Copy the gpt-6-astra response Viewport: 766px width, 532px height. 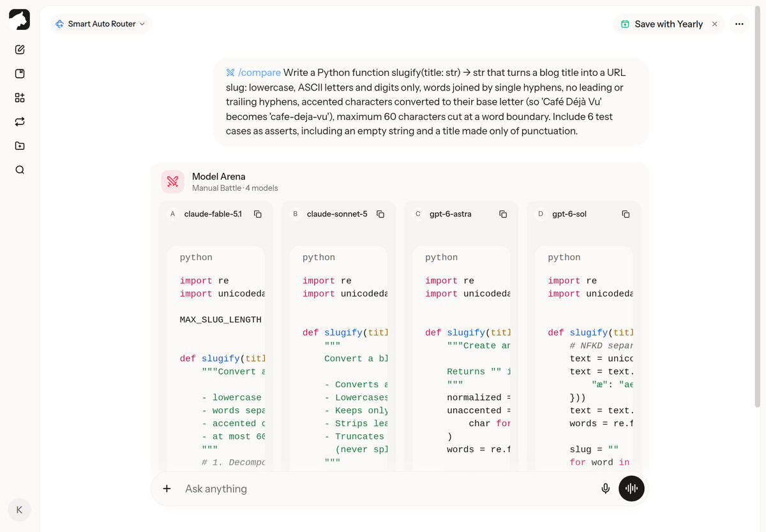pyautogui.click(x=503, y=214)
